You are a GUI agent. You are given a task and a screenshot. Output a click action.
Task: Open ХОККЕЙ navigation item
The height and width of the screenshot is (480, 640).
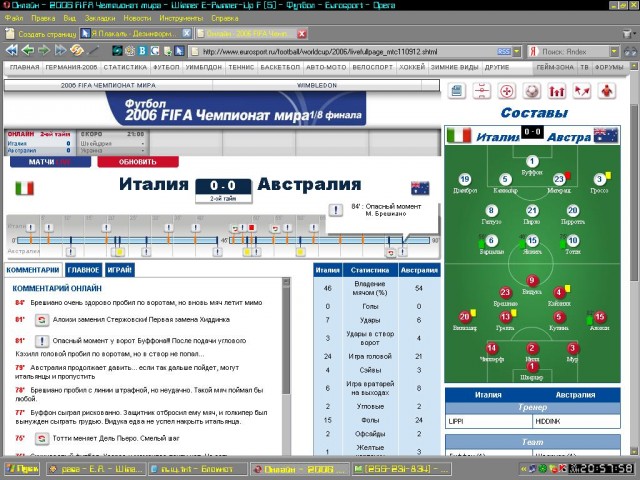pos(412,67)
